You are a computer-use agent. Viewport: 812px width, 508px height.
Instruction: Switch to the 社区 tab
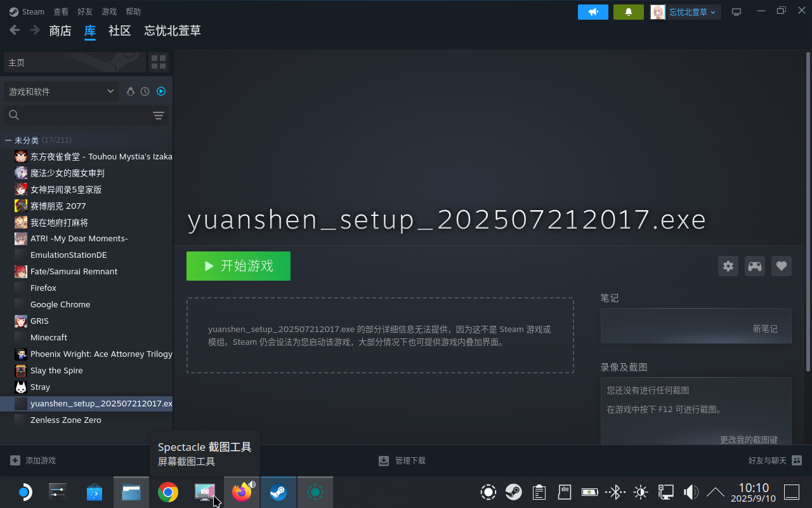120,30
